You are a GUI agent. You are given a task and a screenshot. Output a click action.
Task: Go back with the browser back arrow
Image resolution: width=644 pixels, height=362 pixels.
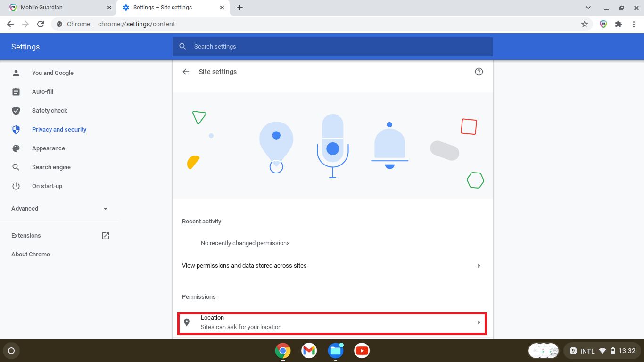tap(10, 24)
